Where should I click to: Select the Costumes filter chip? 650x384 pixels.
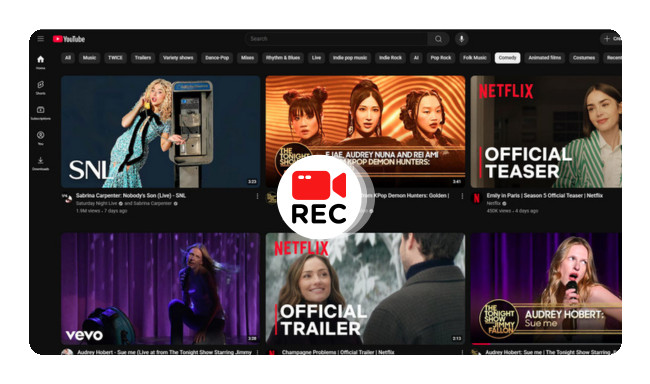[x=584, y=58]
